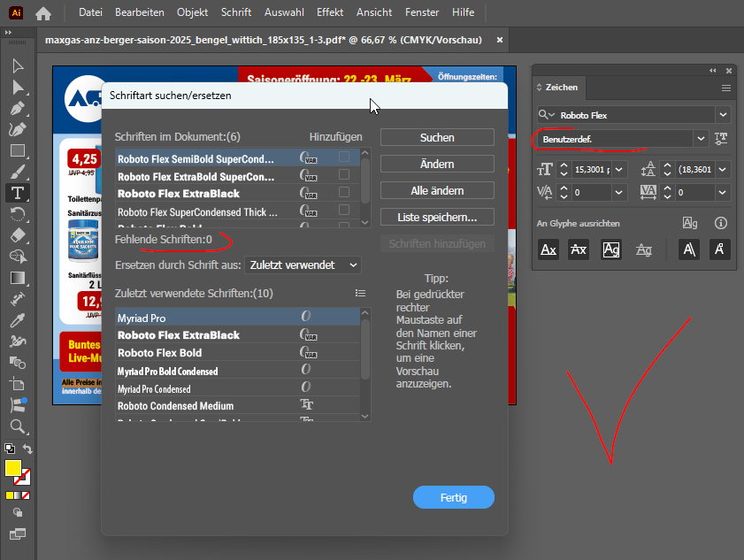Expand the Benutzerdef. font style dropdown
Image resolution: width=744 pixels, height=560 pixels.
701,139
